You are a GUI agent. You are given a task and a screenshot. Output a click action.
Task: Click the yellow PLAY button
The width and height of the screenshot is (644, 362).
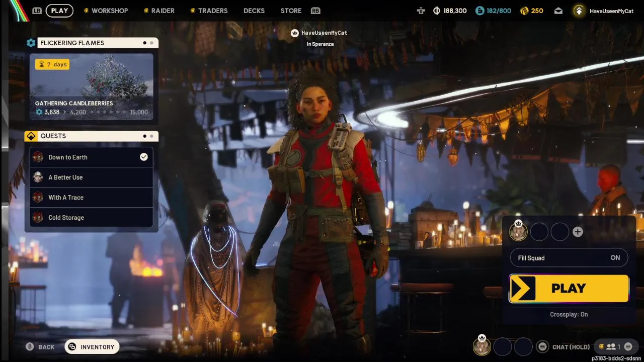[569, 289]
